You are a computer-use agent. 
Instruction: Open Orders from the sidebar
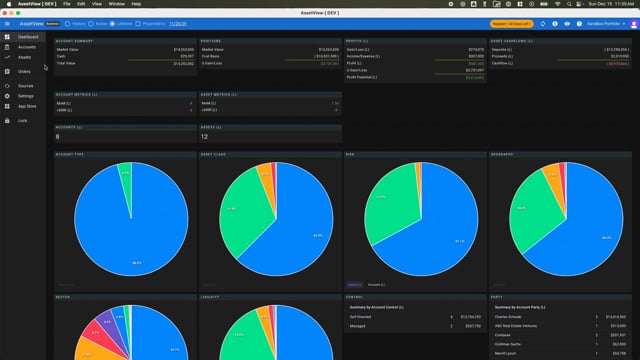(23, 71)
